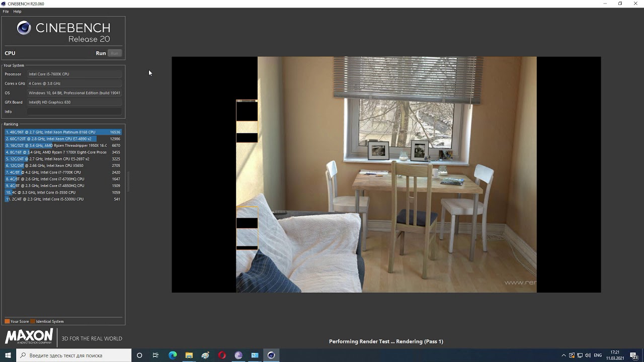
Task: Click the Cinebench logo sphere icon
Action: 24,28
